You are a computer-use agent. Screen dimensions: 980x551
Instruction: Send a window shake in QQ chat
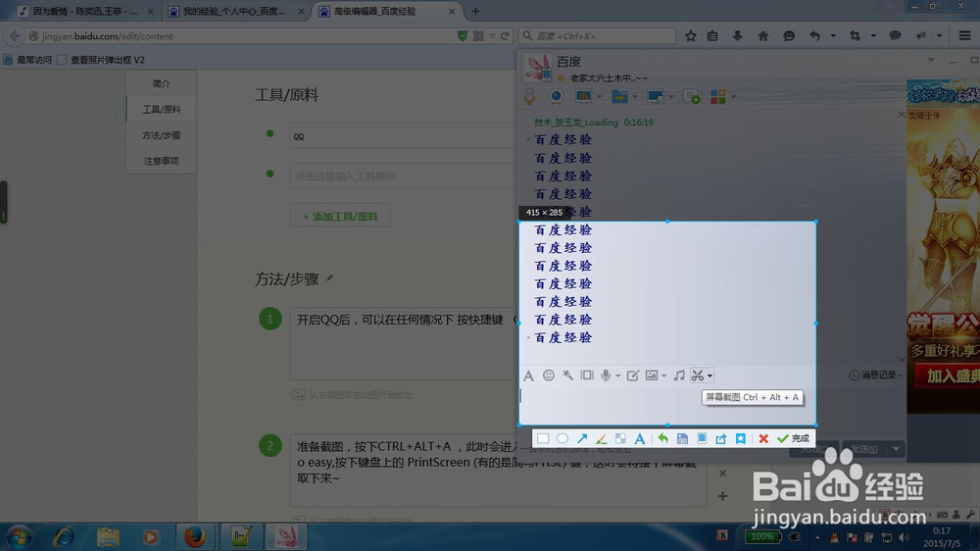click(x=586, y=376)
